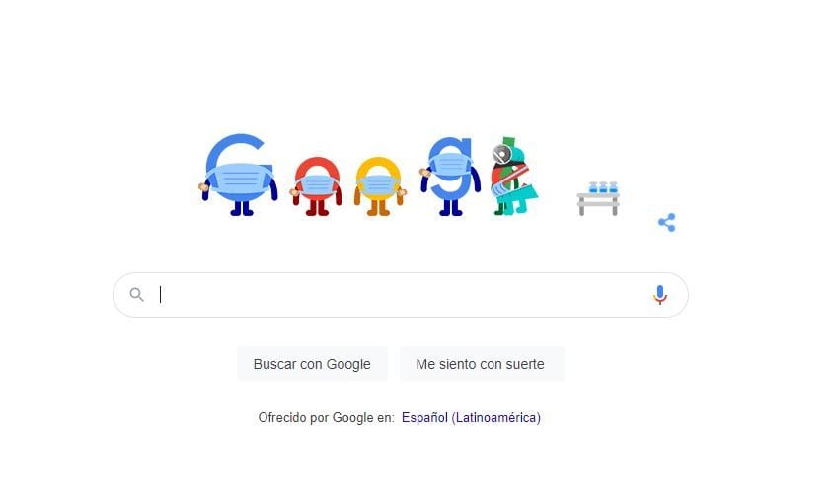Click the face mask on lowercase g
The height and width of the screenshot is (504, 835).
tap(450, 165)
